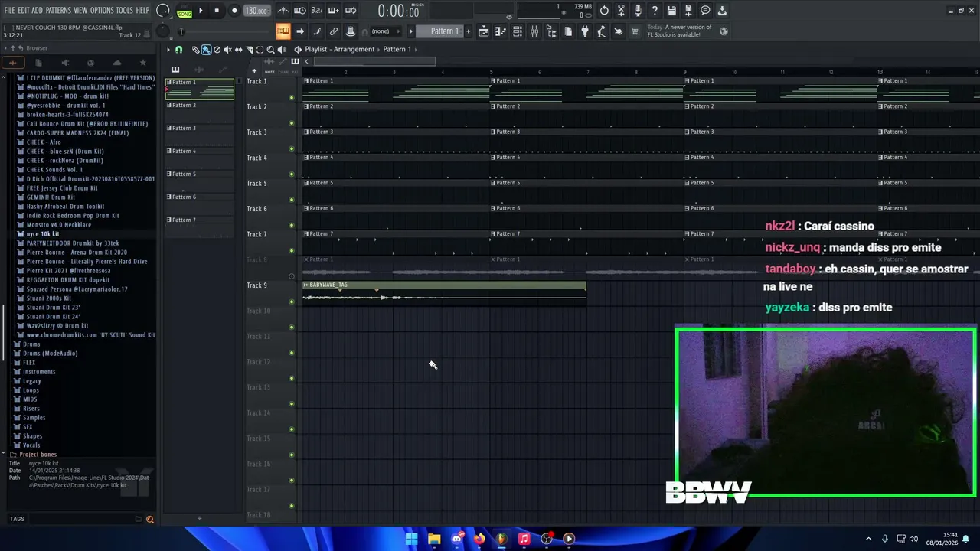Click the browser search magnifier icon
Viewport: 980px width, 551px height.
click(x=150, y=520)
